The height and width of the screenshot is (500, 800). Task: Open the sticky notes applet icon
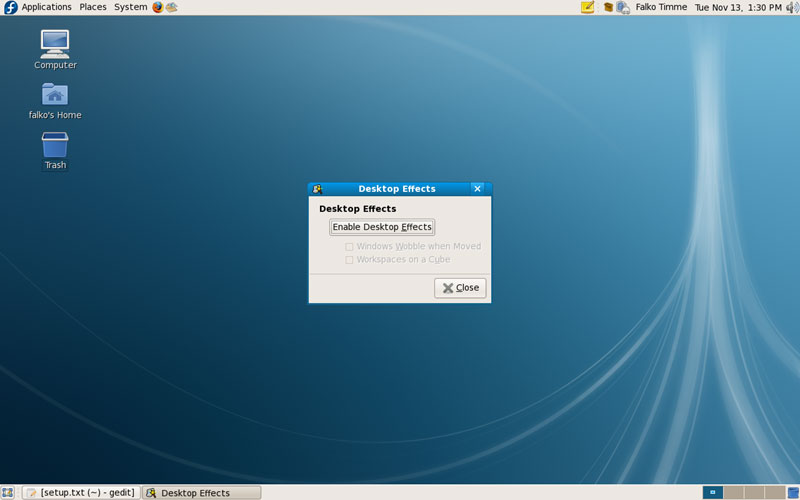[x=587, y=7]
